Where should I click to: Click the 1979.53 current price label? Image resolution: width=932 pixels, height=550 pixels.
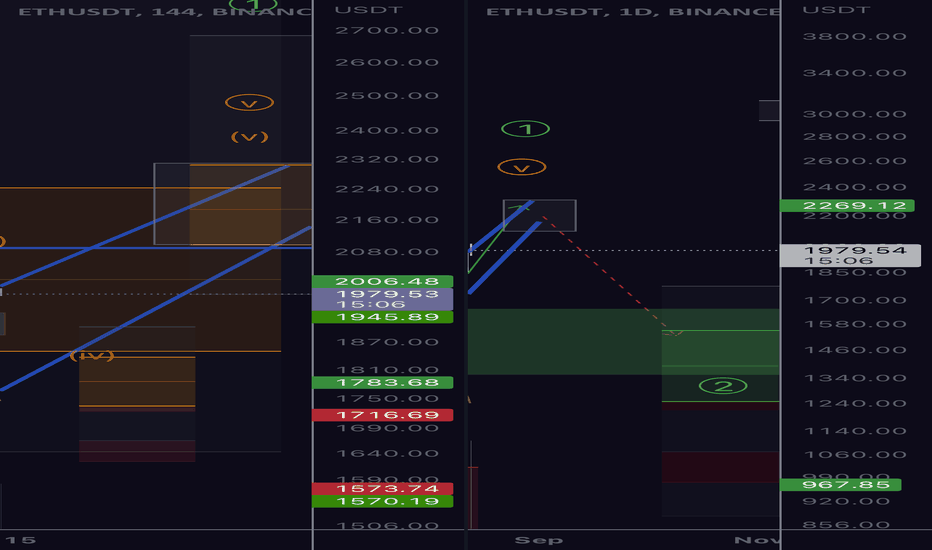coord(383,299)
